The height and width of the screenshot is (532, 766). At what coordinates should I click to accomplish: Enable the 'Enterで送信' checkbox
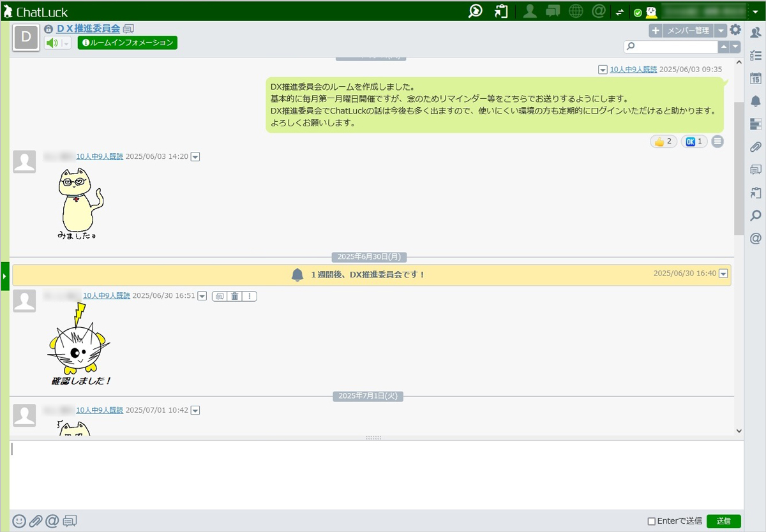(x=652, y=521)
